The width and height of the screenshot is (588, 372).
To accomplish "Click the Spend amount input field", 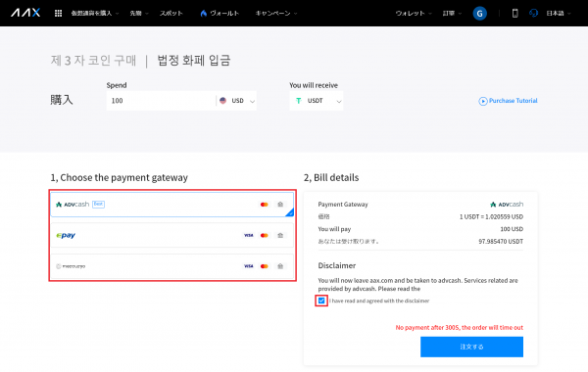I will [x=162, y=101].
